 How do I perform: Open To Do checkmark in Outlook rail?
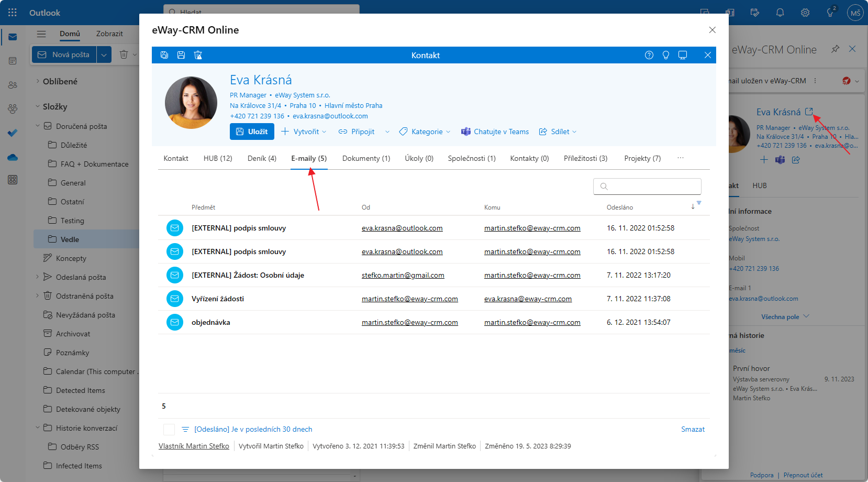click(13, 133)
